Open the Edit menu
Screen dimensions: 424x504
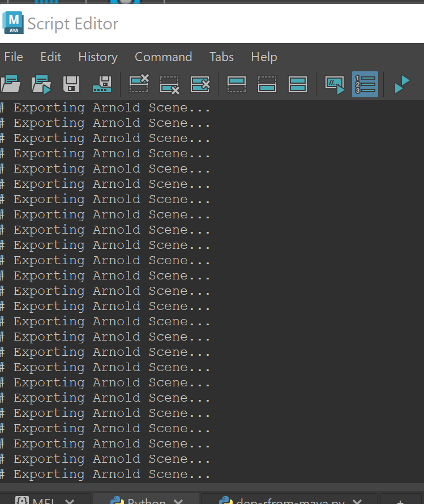pos(51,57)
